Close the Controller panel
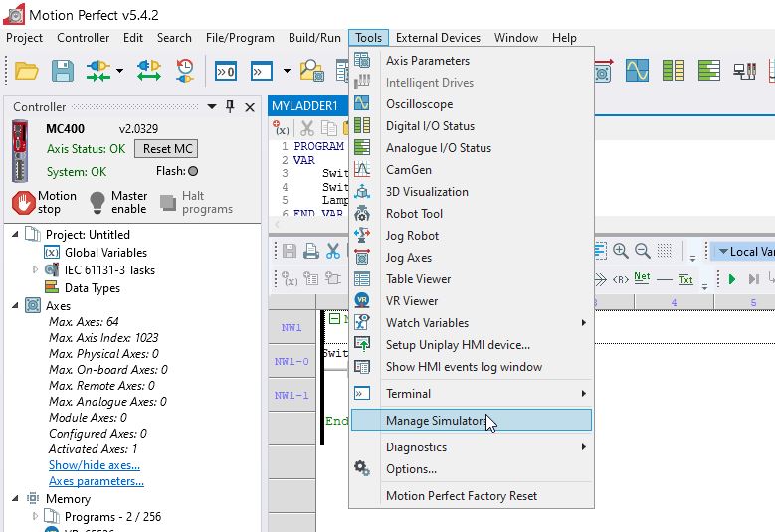This screenshot has width=775, height=532. point(250,107)
